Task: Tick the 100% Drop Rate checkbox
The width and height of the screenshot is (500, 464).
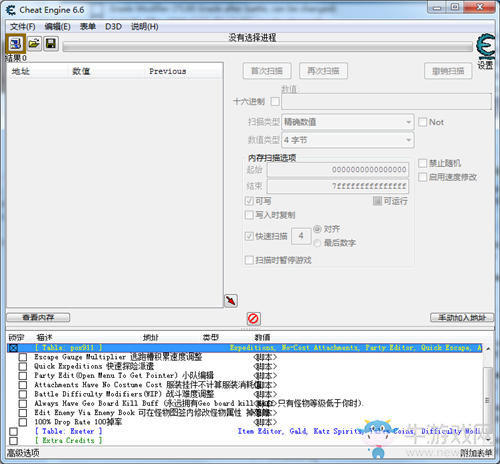Action: pyautogui.click(x=23, y=422)
